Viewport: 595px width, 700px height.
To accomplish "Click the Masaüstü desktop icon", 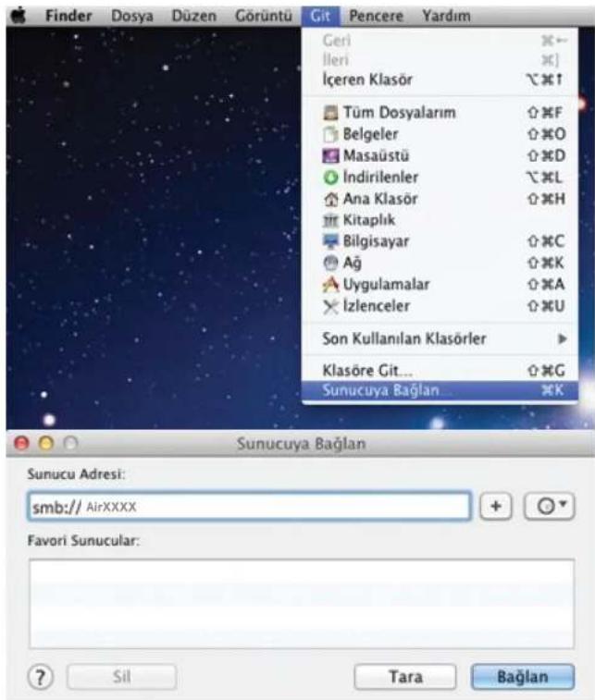I will [330, 155].
